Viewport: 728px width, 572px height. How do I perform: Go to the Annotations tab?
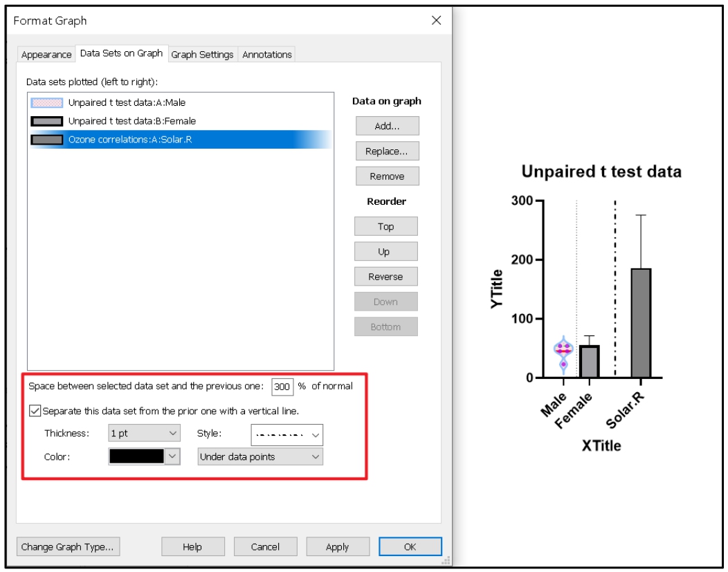coord(267,54)
